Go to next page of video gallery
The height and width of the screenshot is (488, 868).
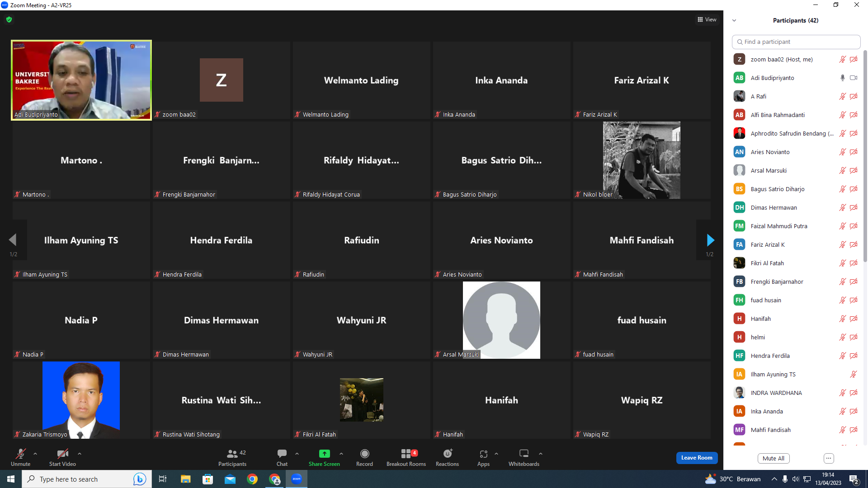point(710,240)
